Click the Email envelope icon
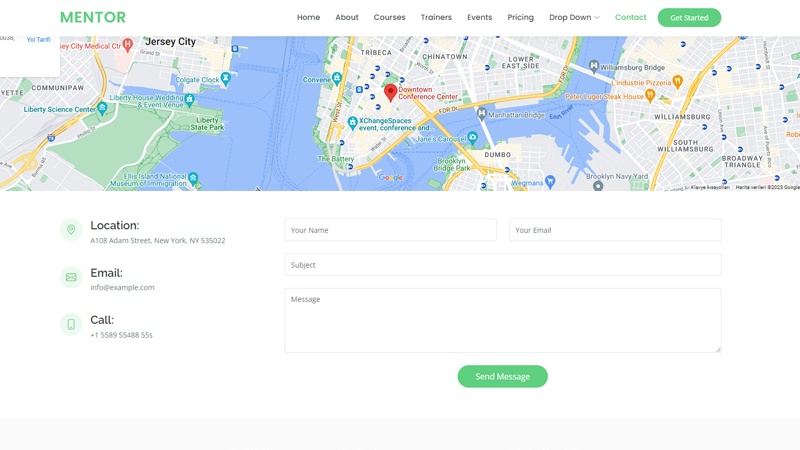This screenshot has height=450, width=800. click(71, 277)
